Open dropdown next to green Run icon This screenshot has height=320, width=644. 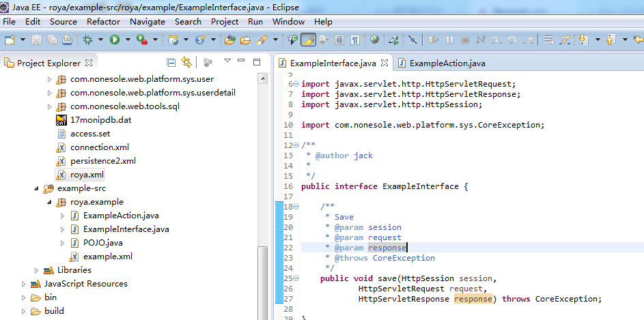pyautogui.click(x=128, y=40)
